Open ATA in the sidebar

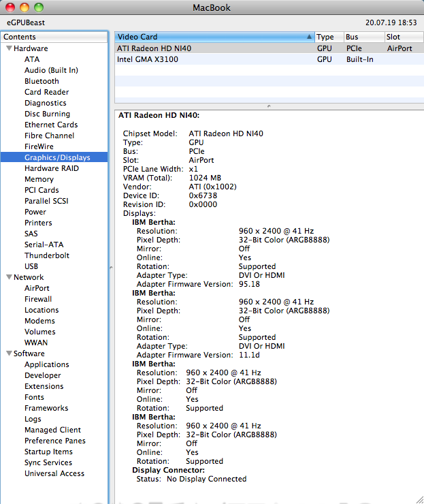pyautogui.click(x=32, y=59)
